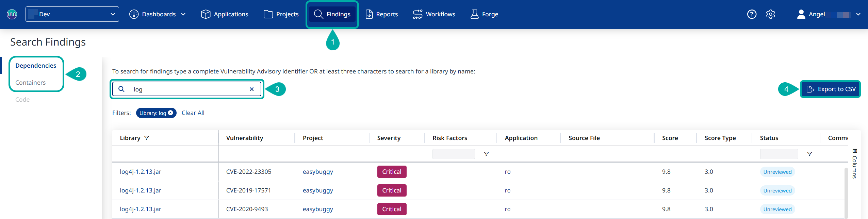Click the Clear All filters link

click(193, 113)
